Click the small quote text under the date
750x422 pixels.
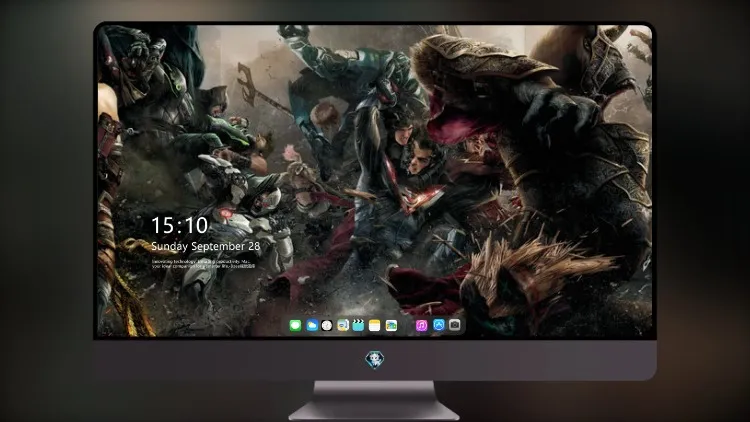click(204, 264)
